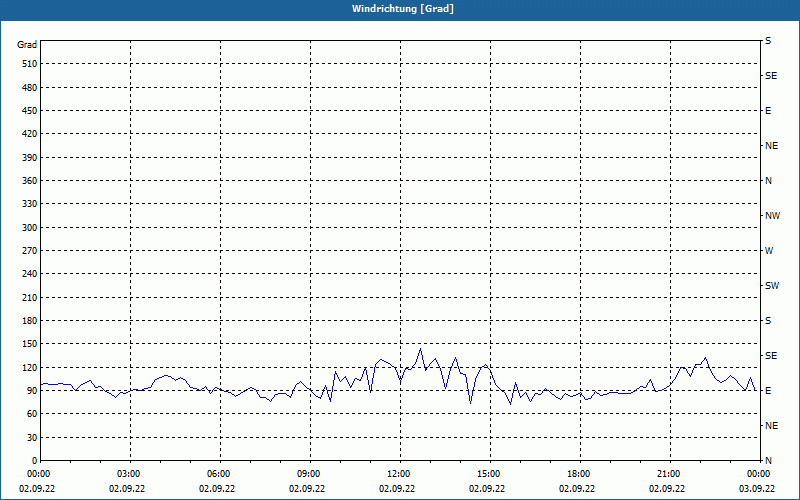Select the 150 y-axis value

click(30, 344)
